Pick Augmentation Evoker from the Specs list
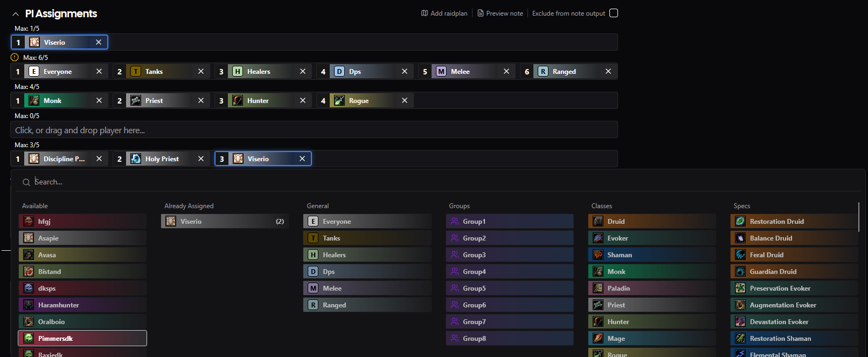The width and height of the screenshot is (868, 357). click(794, 305)
